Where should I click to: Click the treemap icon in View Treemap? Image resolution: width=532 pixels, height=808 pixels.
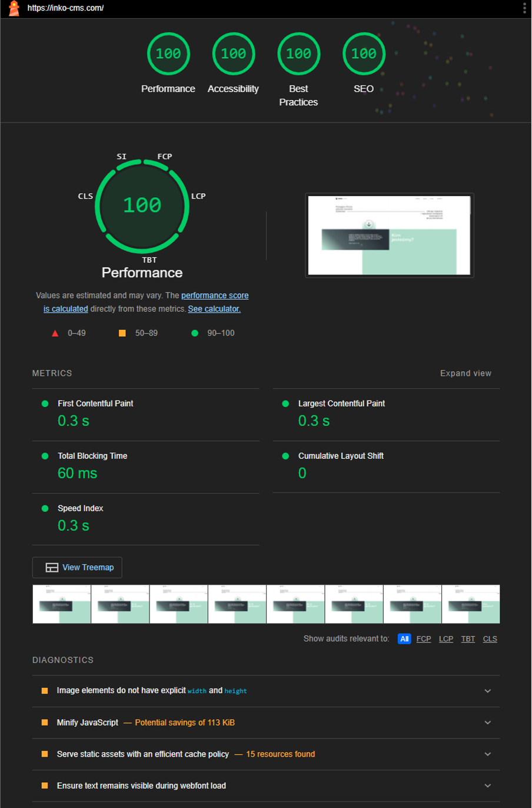52,568
